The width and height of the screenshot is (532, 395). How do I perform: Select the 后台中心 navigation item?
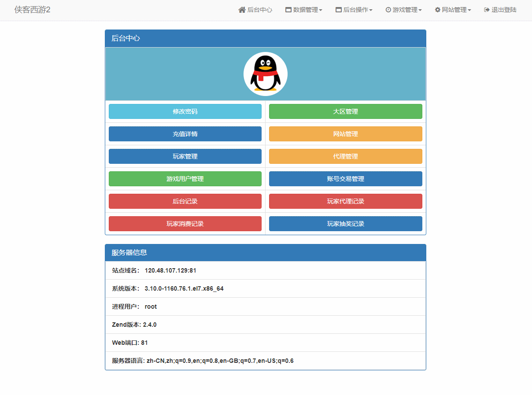pyautogui.click(x=255, y=9)
